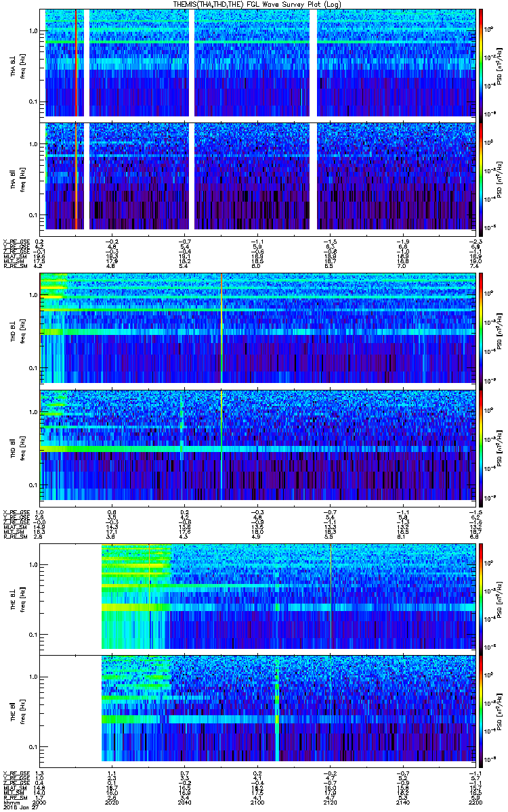The height and width of the screenshot is (812, 508).
Task: Click the '1.0' frequency tick of THD B∥ panel
Action: tap(34, 411)
